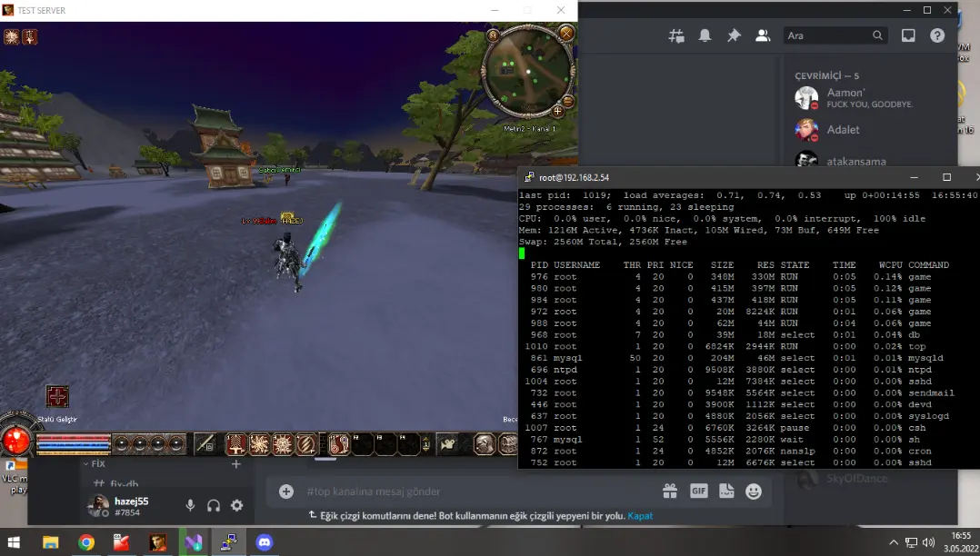
Task: Use the sun aura skill in quickslot 3
Action: click(x=283, y=444)
